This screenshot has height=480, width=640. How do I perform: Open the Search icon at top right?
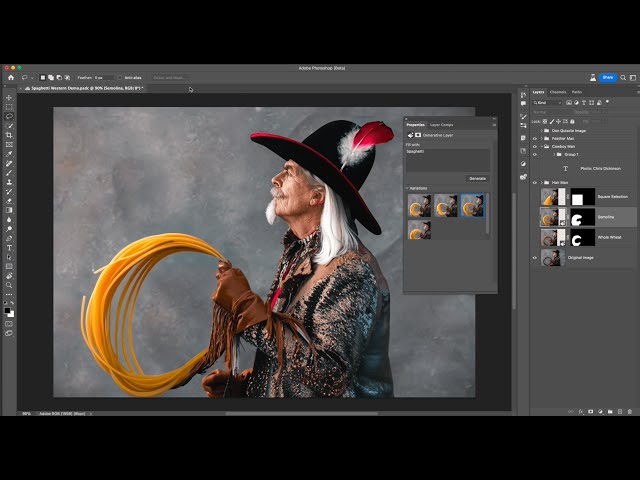[623, 78]
